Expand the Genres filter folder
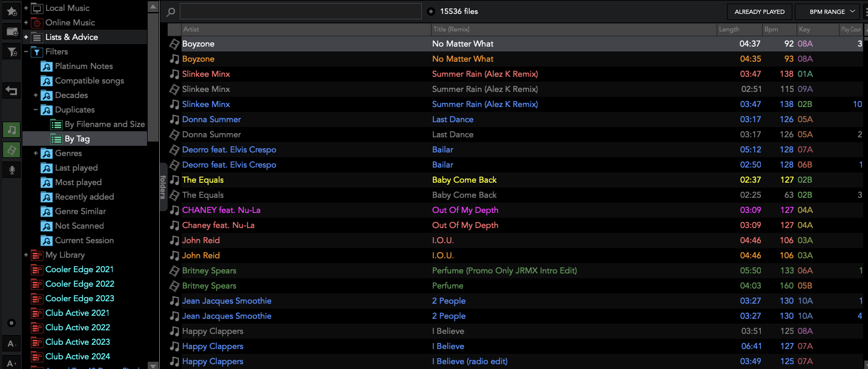This screenshot has height=369, width=868. [36, 153]
